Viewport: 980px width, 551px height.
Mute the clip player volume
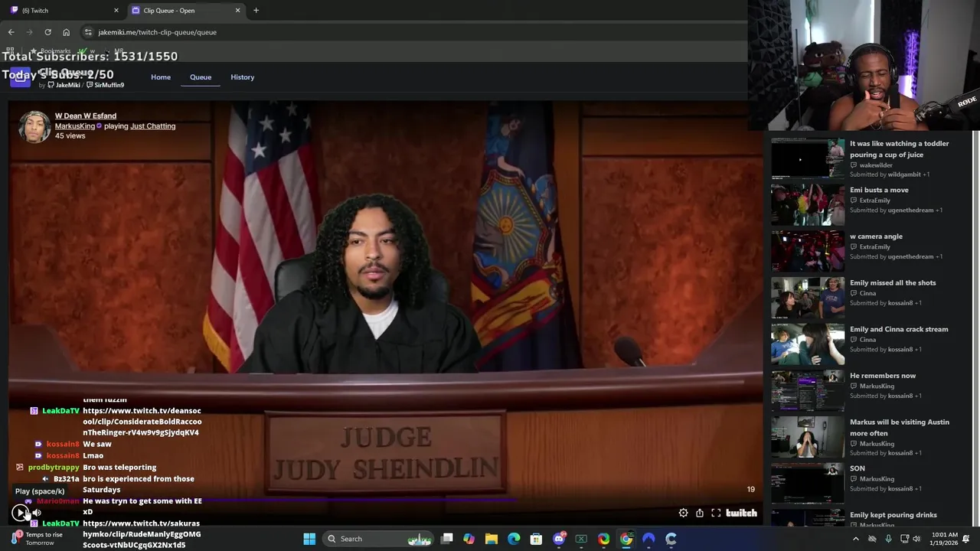(x=36, y=513)
